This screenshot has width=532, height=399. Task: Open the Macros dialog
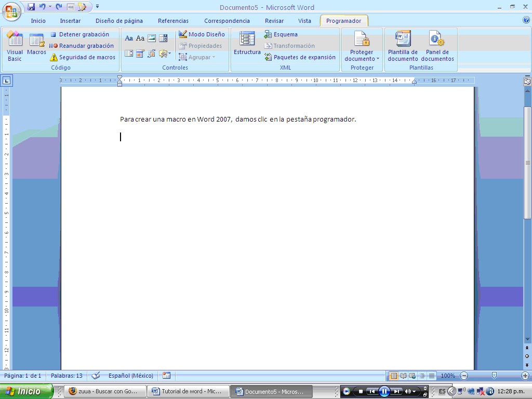coord(36,46)
